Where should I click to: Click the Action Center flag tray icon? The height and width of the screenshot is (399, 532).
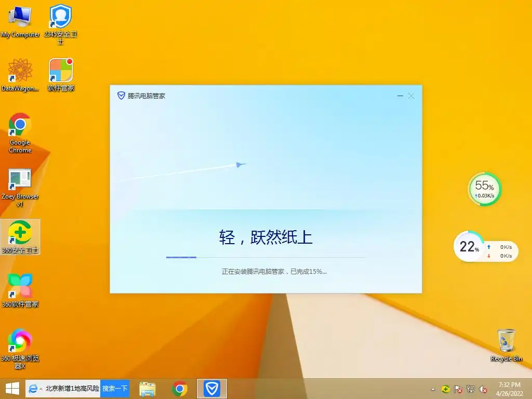(458, 389)
